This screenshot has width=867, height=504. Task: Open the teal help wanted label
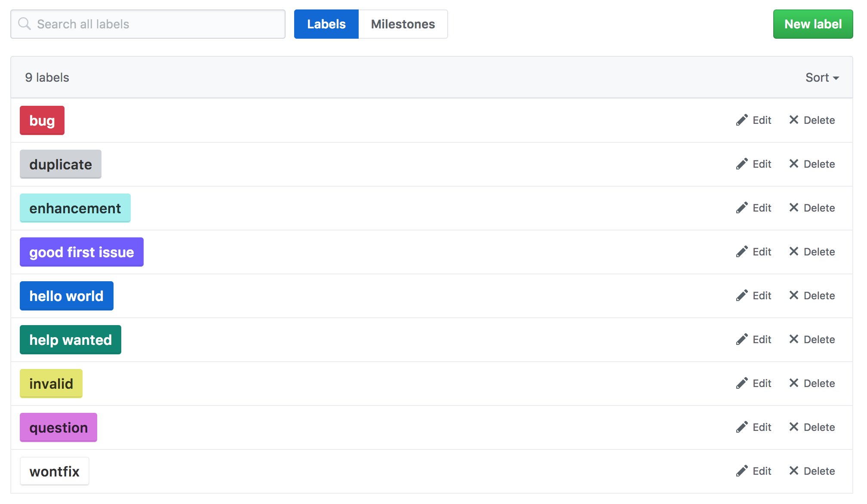coord(71,340)
